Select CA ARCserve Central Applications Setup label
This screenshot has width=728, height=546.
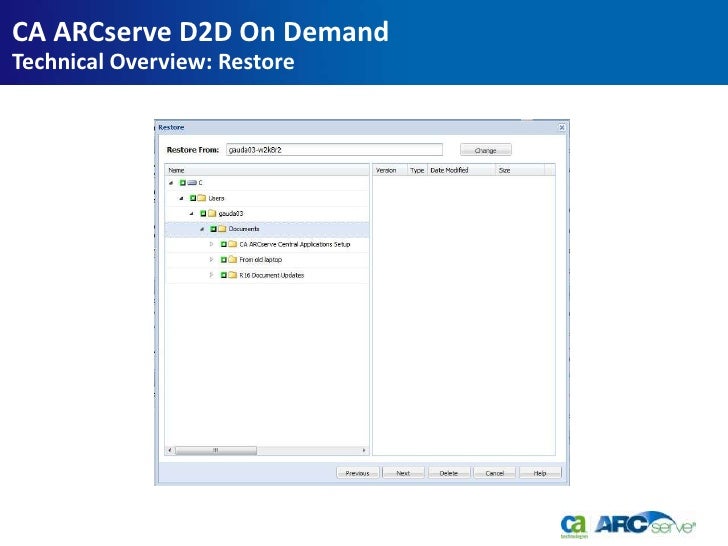[295, 244]
